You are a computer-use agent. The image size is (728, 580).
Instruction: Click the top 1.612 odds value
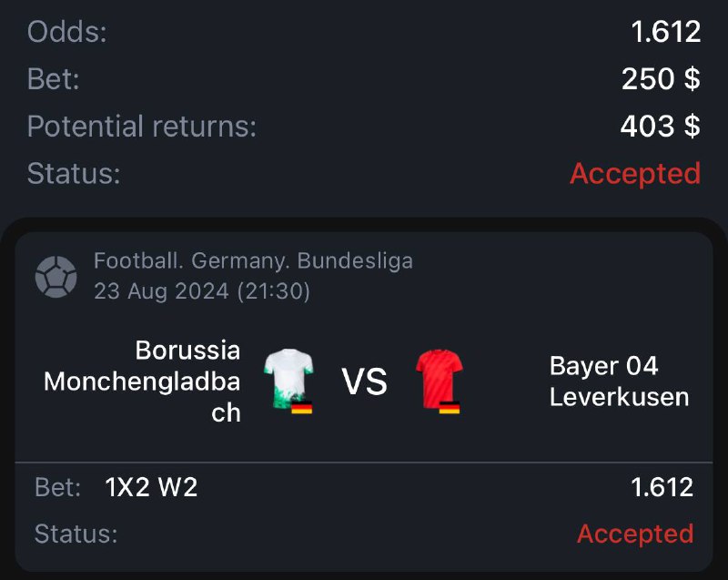pyautogui.click(x=665, y=32)
